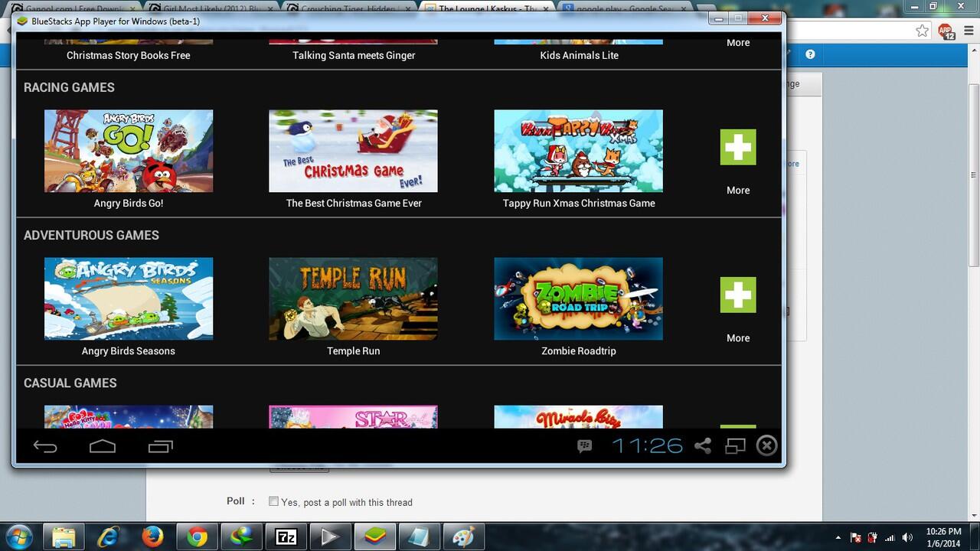Open Paint from the taskbar
The image size is (980, 551).
463,537
